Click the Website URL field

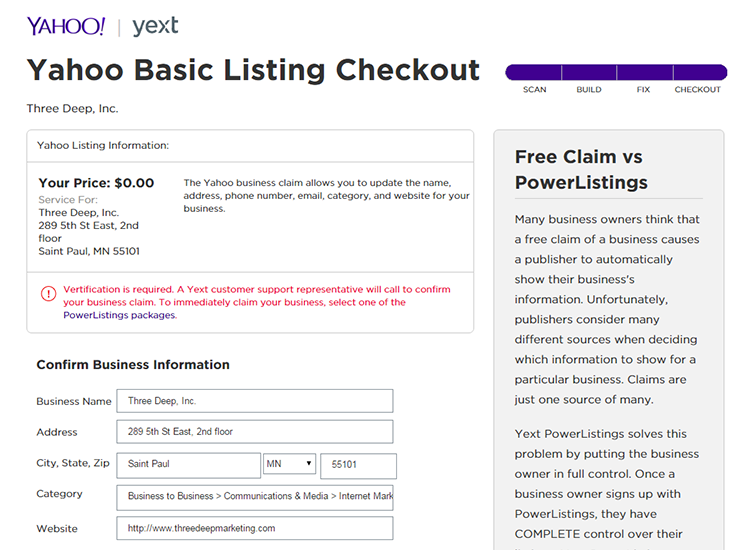(254, 528)
